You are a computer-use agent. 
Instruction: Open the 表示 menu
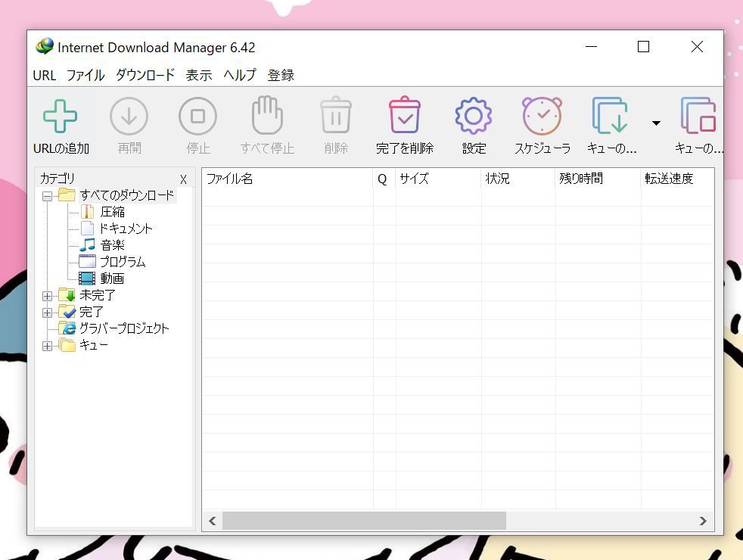198,76
